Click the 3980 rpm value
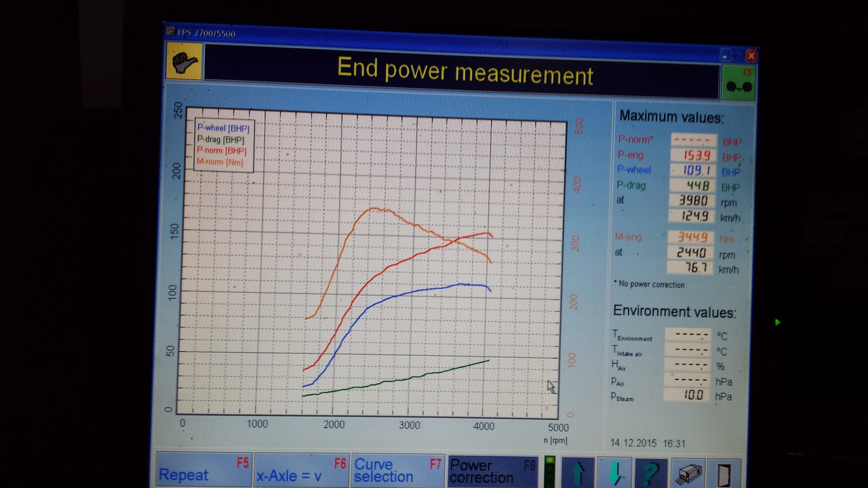868x488 pixels. [x=692, y=201]
